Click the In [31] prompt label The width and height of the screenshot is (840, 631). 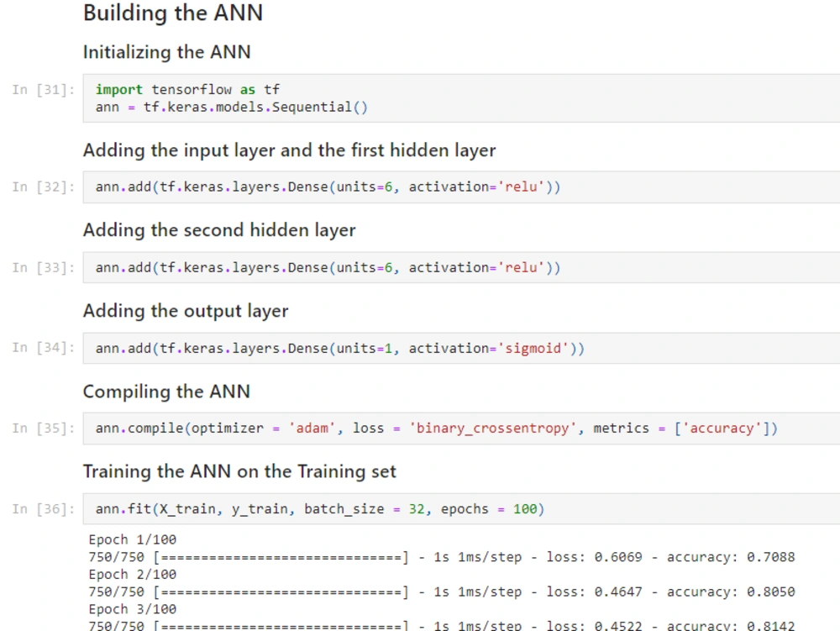point(44,89)
